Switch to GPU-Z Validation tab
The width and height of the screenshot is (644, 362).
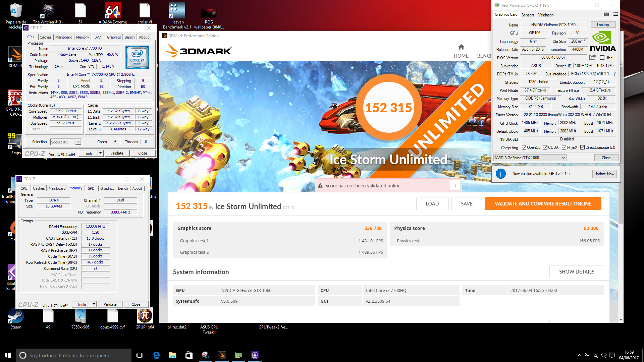[546, 15]
